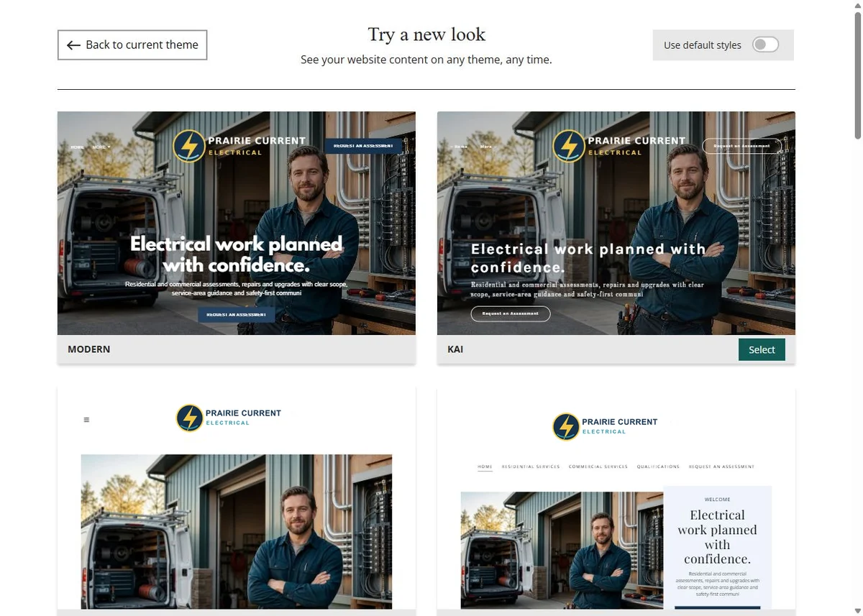
Task: Click the KAI theme name label
Action: 455,349
